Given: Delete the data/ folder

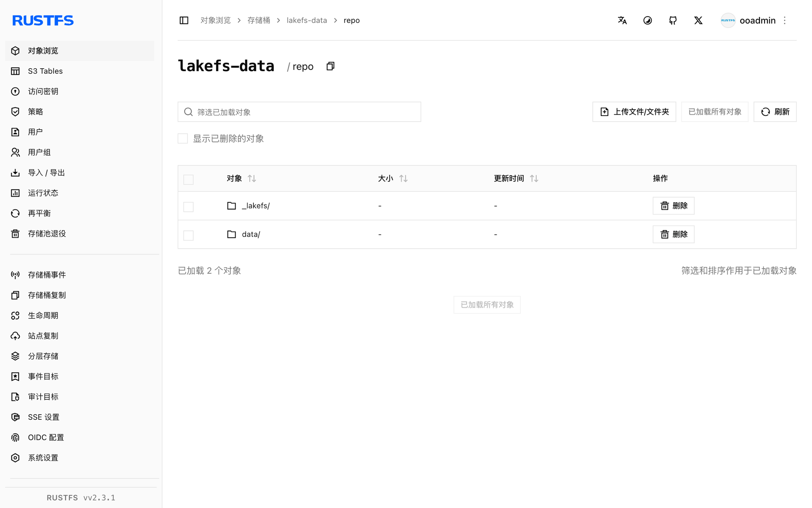Looking at the screenshot, I should coord(674,234).
